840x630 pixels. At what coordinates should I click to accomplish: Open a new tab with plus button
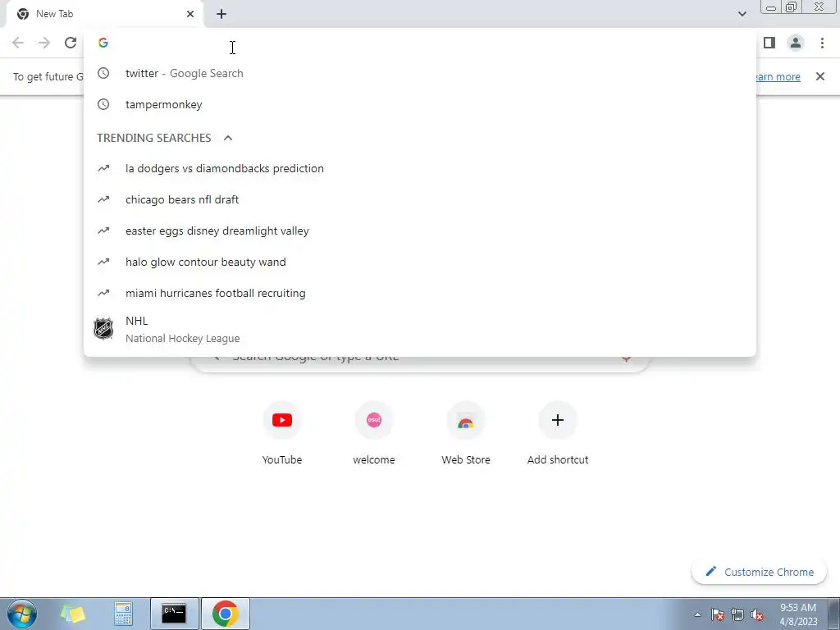coord(221,14)
